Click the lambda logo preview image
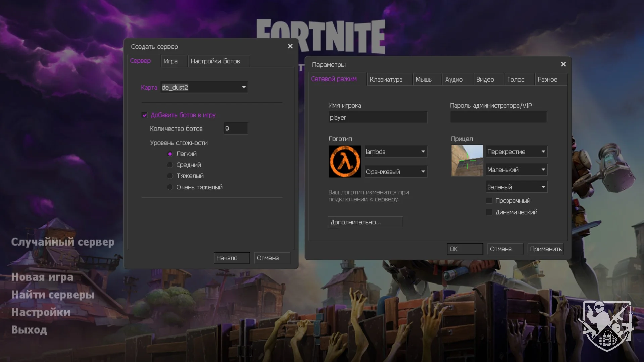The image size is (644, 362). 344,161
